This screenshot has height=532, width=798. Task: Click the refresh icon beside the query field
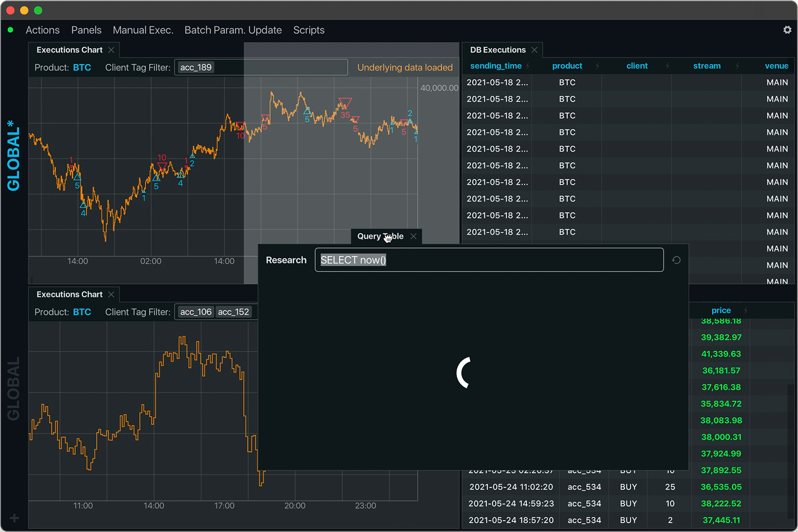[x=676, y=260]
